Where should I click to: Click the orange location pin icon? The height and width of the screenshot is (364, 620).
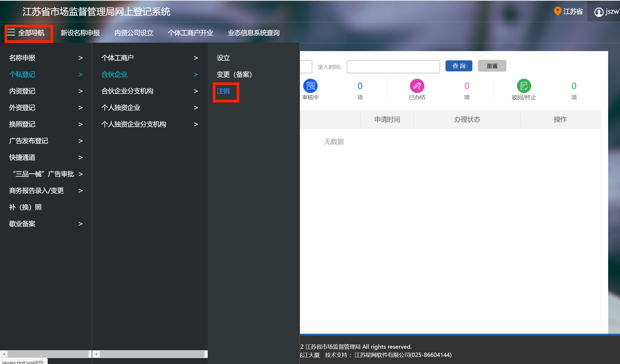[557, 11]
